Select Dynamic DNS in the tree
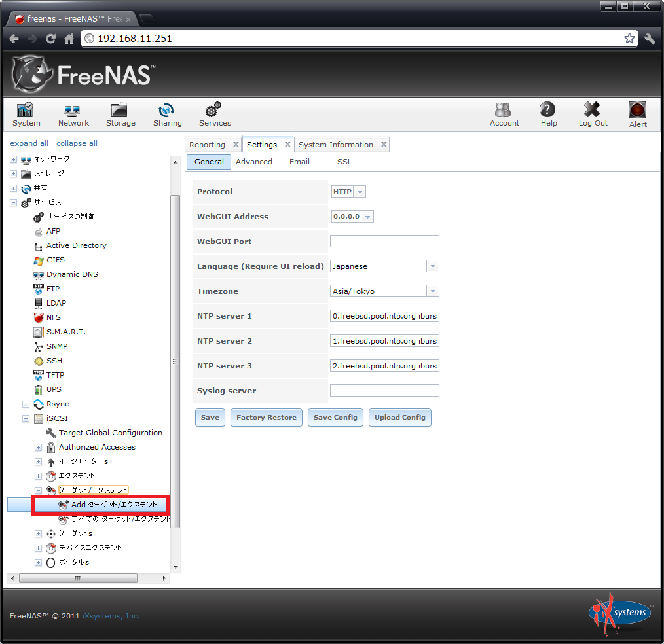The image size is (664, 644). point(72,274)
